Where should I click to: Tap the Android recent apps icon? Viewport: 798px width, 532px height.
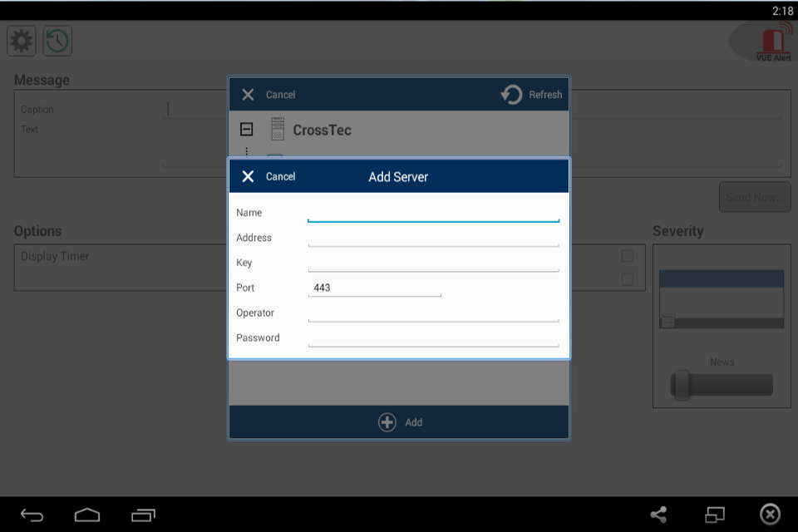(143, 515)
